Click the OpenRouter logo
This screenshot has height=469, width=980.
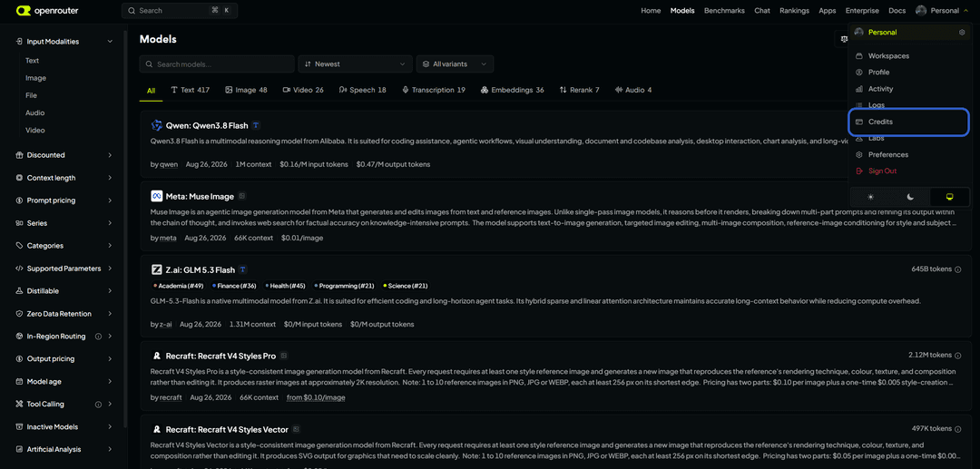(x=47, y=11)
